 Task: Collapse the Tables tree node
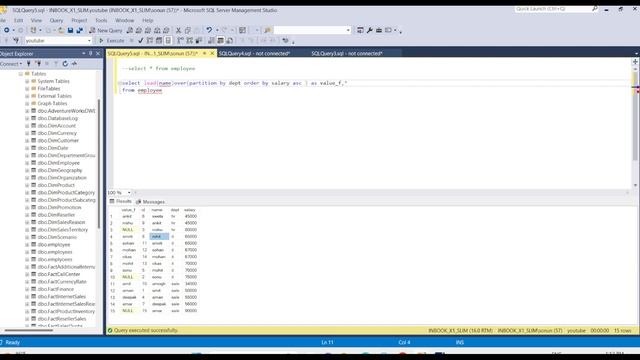(20, 74)
